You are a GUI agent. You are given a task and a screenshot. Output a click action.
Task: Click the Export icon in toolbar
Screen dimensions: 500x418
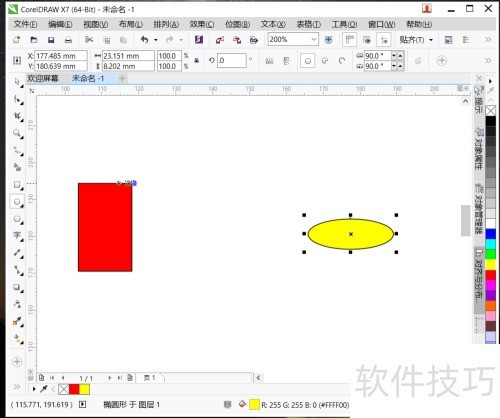pos(237,40)
